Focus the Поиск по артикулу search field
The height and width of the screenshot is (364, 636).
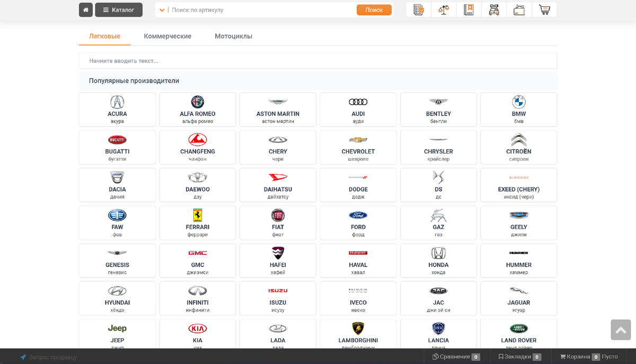pos(263,10)
